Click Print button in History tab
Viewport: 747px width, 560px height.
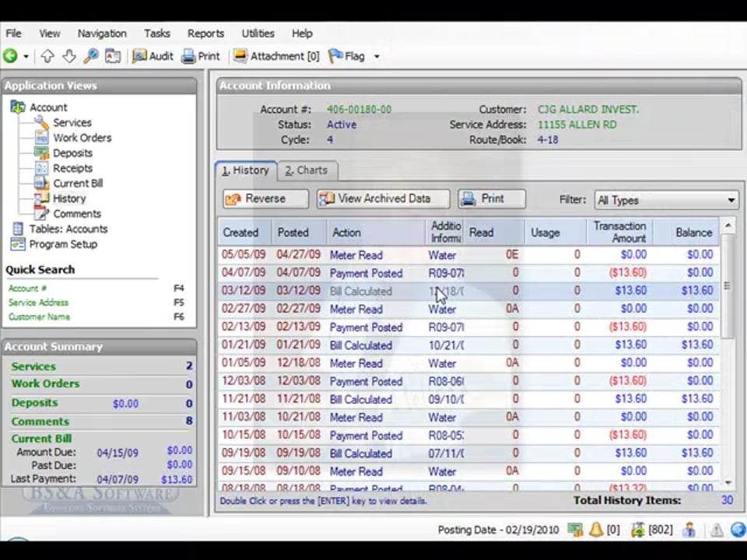pos(492,198)
